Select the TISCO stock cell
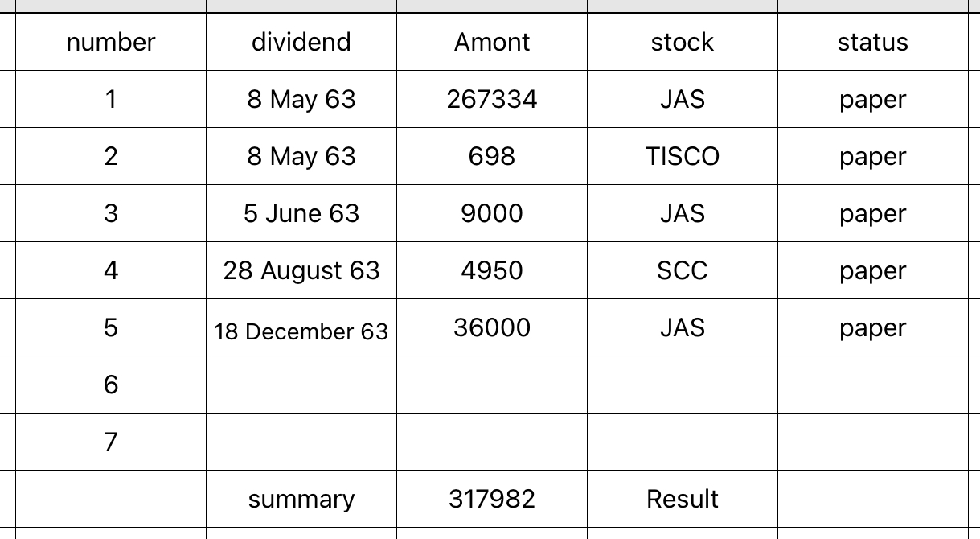Screen dimensions: 980x539 pos(683,156)
